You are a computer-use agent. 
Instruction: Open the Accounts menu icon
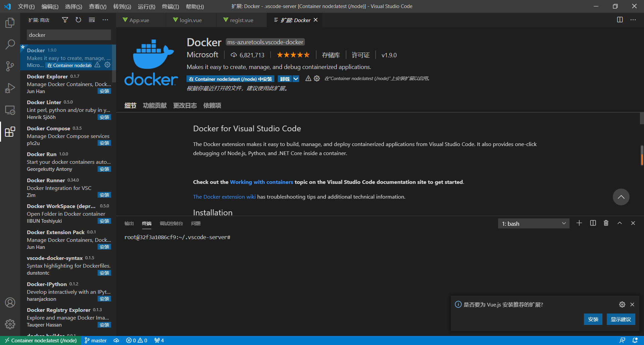10,302
